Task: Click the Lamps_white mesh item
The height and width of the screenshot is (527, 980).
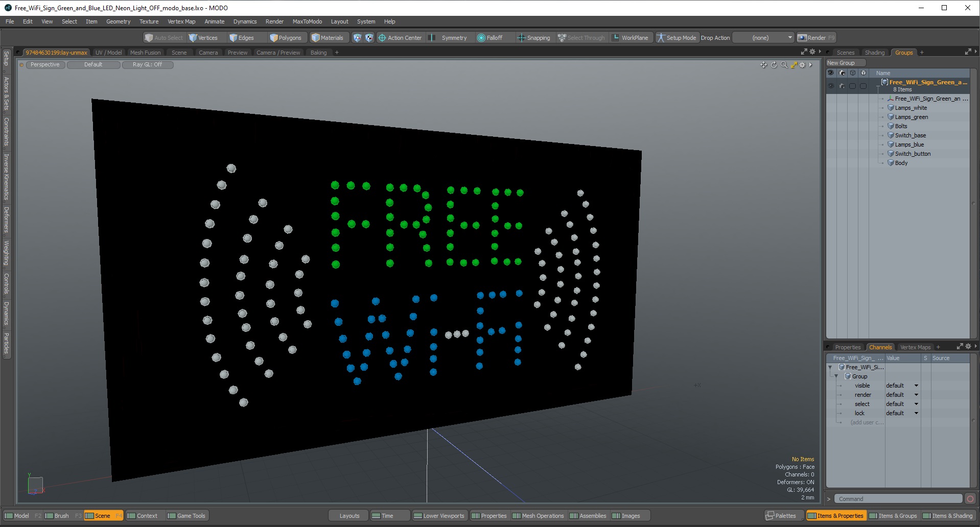Action: click(911, 108)
